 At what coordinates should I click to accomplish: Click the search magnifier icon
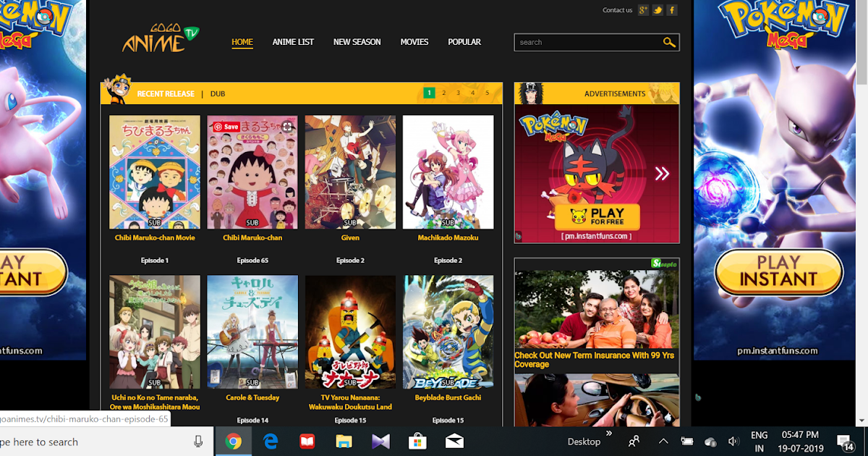tap(669, 43)
